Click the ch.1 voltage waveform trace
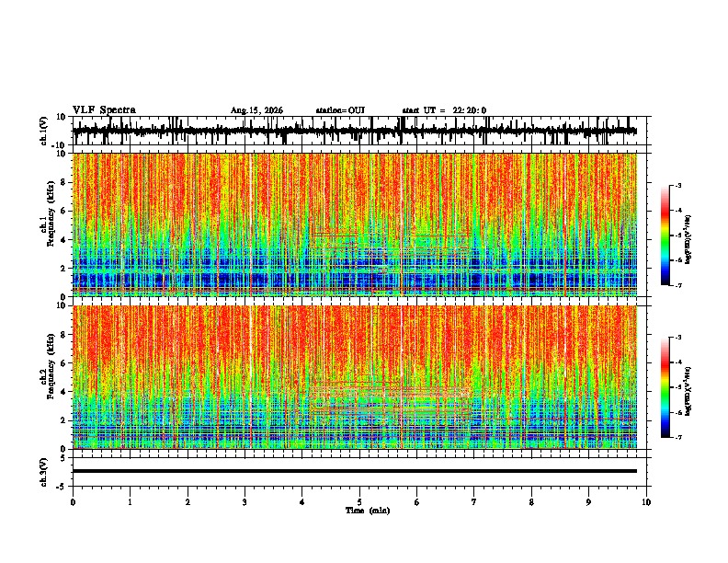Screen dimensions: 728x563 [355, 131]
